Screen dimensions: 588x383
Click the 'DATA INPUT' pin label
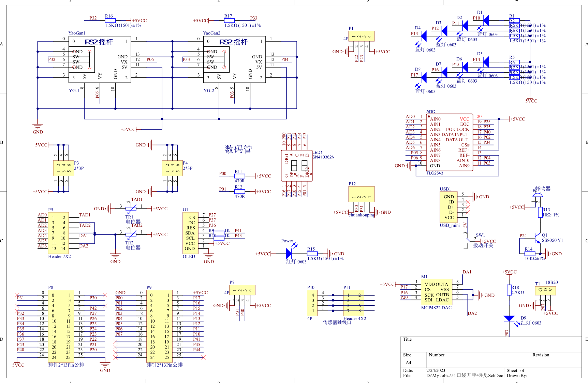[455, 135]
